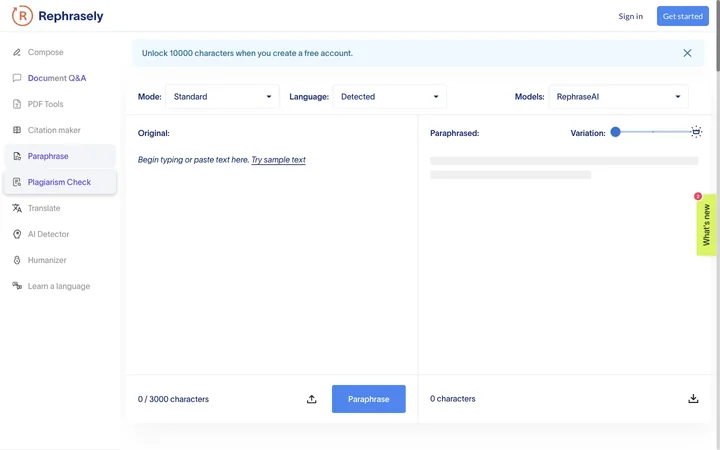Open Learn a language
720x450 pixels.
click(x=60, y=286)
